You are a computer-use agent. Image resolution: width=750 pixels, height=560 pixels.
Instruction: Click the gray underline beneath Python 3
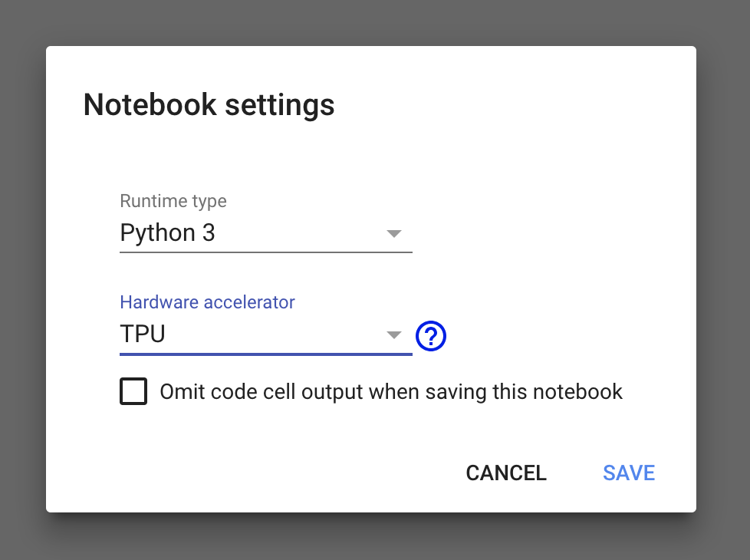(265, 252)
